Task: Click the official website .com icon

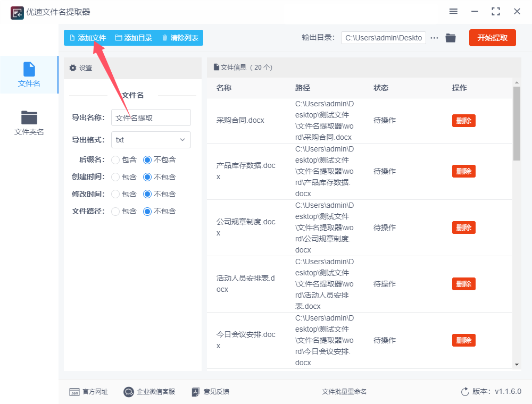Action: click(74, 392)
